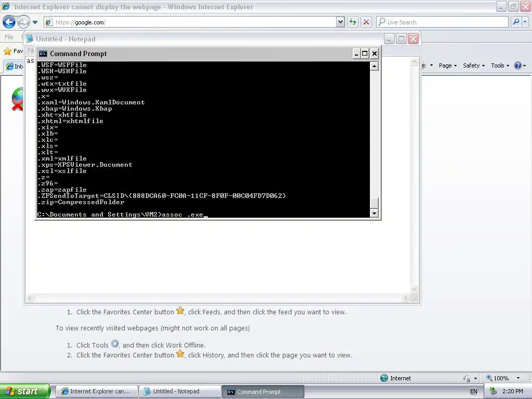Click the Command Prompt scrollbar thumb
This screenshot has height=399, width=532.
coord(374,203)
